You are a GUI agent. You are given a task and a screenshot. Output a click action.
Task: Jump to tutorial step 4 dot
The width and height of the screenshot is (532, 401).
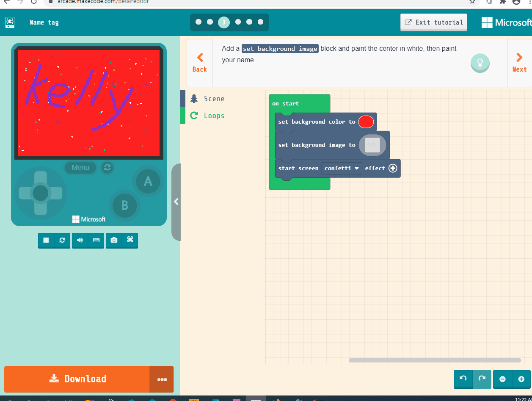[238, 22]
